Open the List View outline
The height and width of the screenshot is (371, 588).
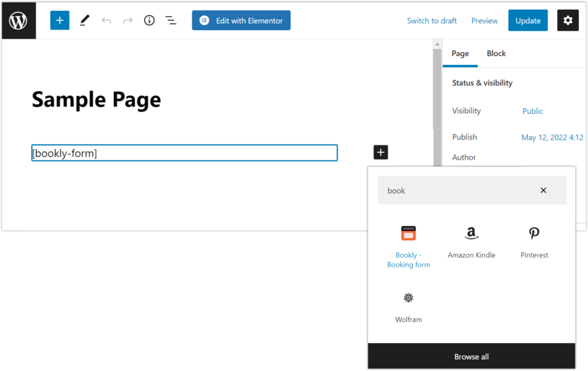click(x=171, y=20)
